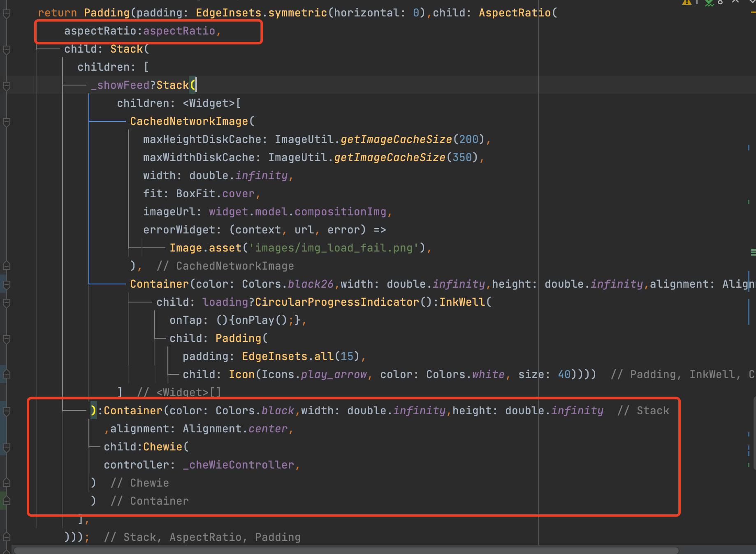Screen dimensions: 756x554
Task: Click the '_cheWieController' variable
Action: (238, 465)
